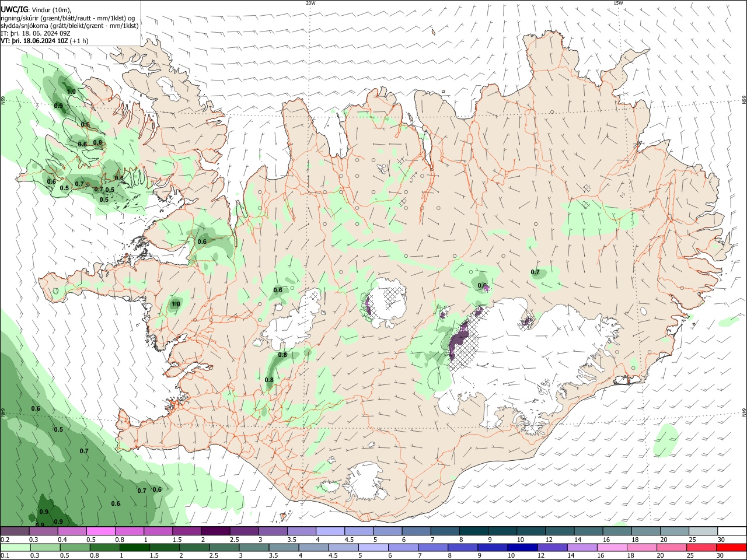The height and width of the screenshot is (560, 747).
Task: Select the palest green rain swatch between 0.1 and 0.3
Action: 15,547
